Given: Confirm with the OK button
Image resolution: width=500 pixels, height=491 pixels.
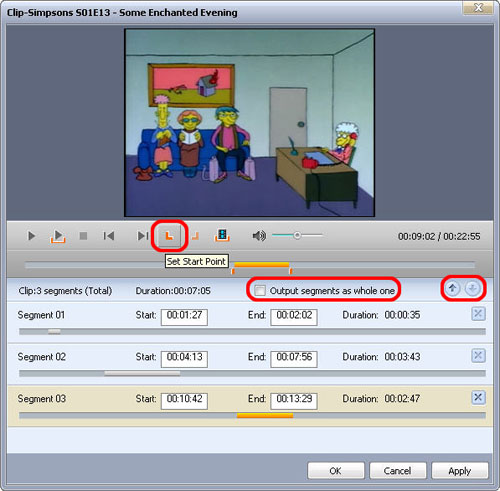Looking at the screenshot, I should [336, 471].
